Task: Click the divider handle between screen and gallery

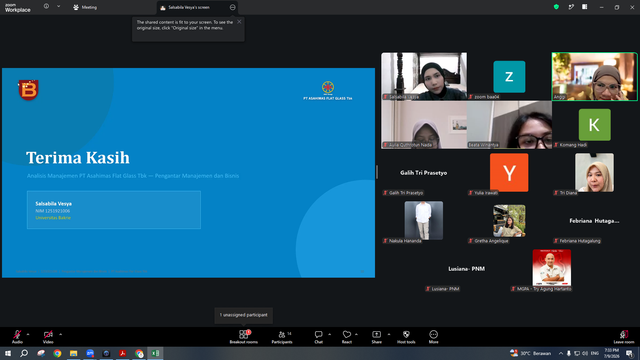Action: [377, 172]
